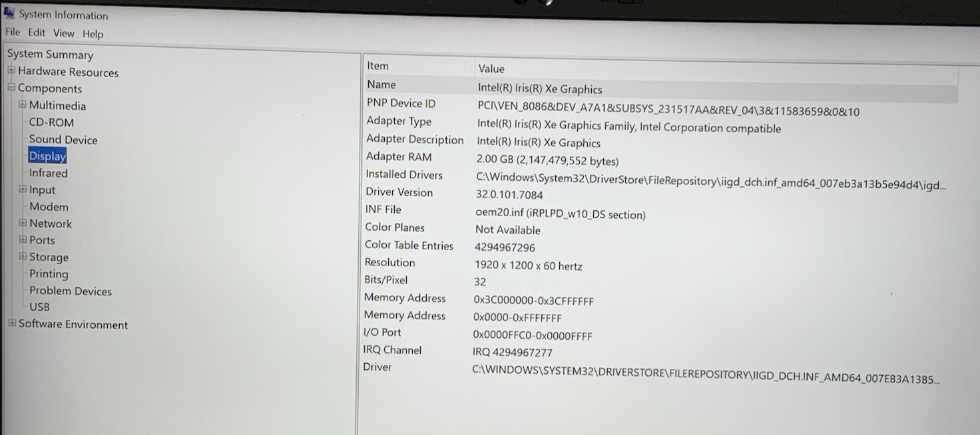The width and height of the screenshot is (980, 435).
Task: Click the Driver Version label
Action: click(x=399, y=192)
